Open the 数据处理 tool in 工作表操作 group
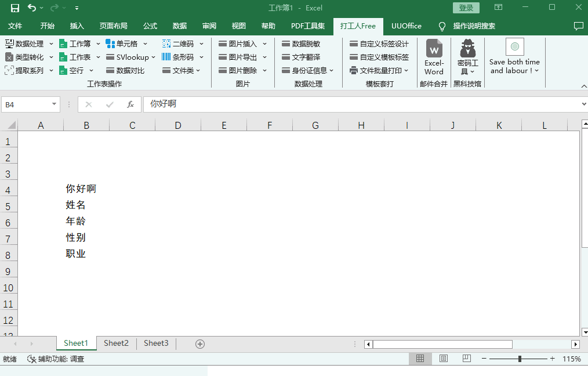This screenshot has height=376, width=588. click(x=25, y=44)
